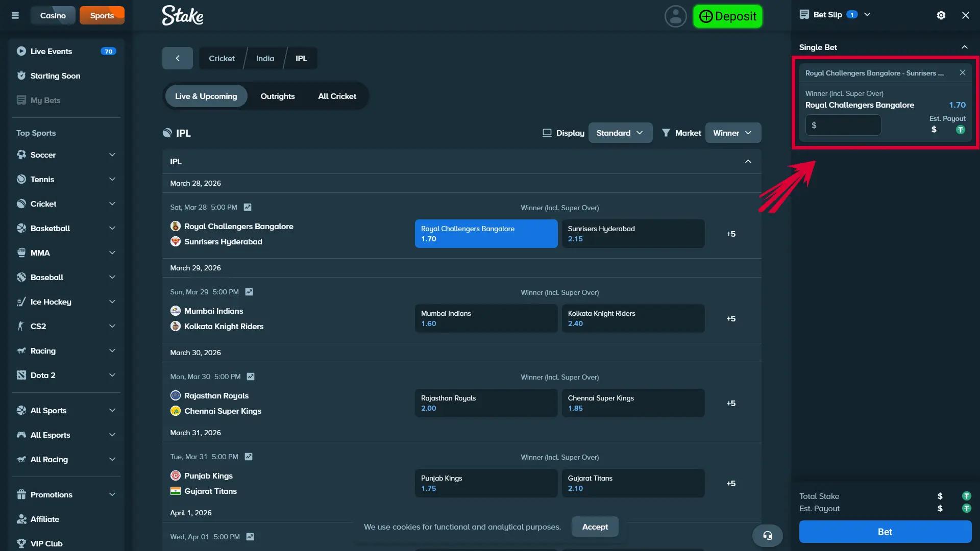Image resolution: width=980 pixels, height=551 pixels.
Task: Open the hamburger navigation menu
Action: tap(15, 15)
